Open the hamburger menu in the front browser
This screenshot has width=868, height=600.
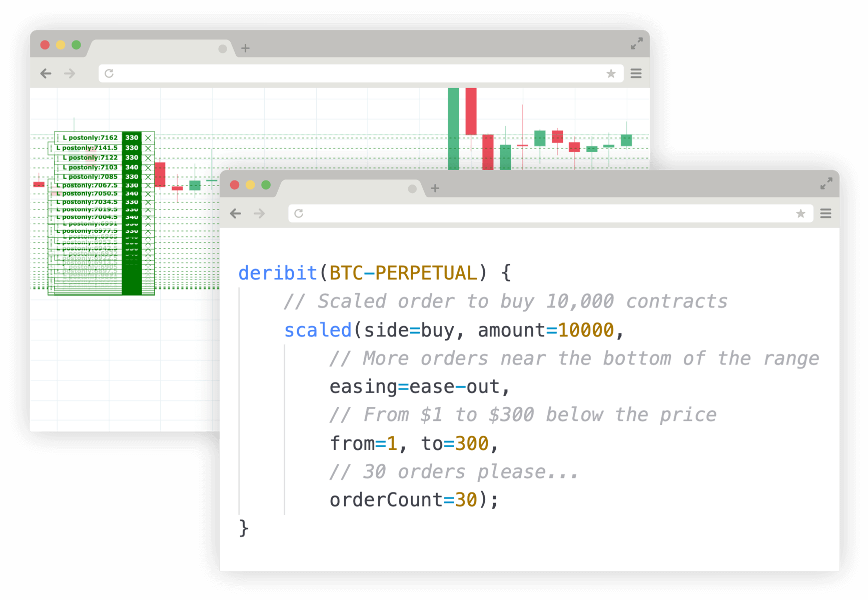point(825,214)
